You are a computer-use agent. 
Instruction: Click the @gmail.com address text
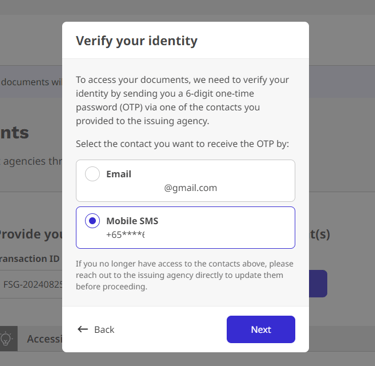click(191, 188)
